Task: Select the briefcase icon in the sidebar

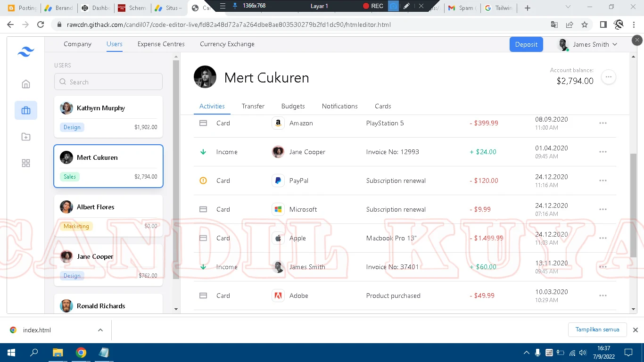Action: tap(26, 110)
